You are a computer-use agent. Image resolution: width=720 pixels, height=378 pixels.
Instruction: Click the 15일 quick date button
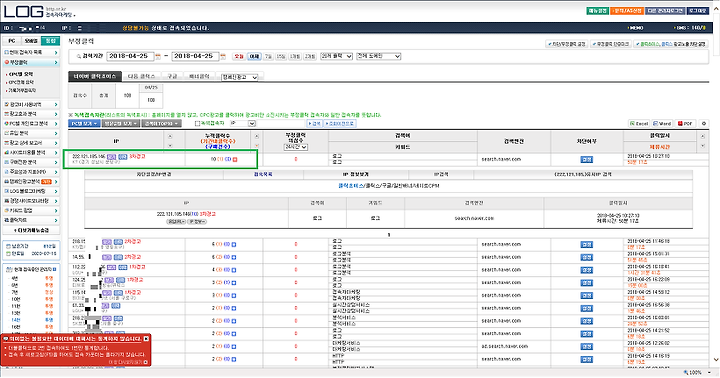(x=281, y=56)
